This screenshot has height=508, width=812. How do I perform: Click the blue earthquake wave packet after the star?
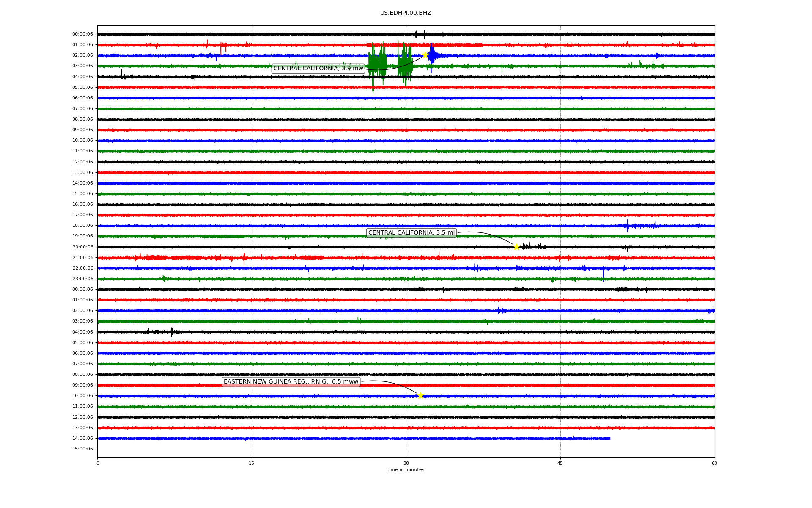coord(432,55)
